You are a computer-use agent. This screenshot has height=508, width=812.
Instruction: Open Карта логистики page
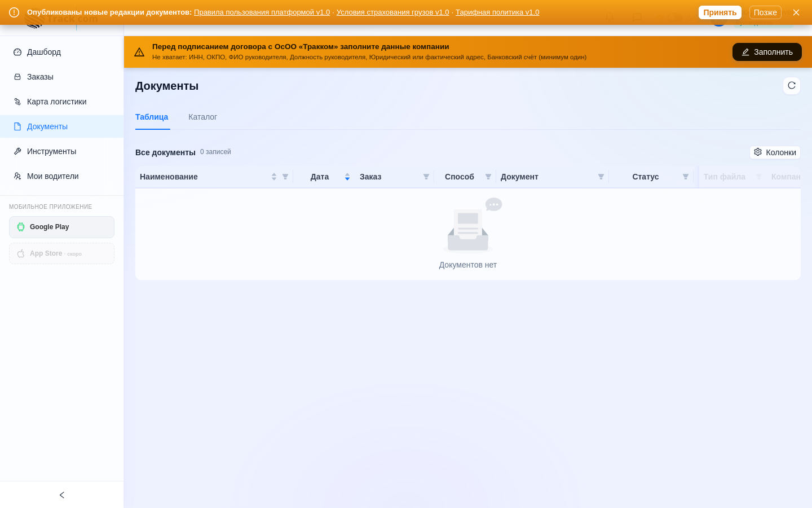point(61,102)
